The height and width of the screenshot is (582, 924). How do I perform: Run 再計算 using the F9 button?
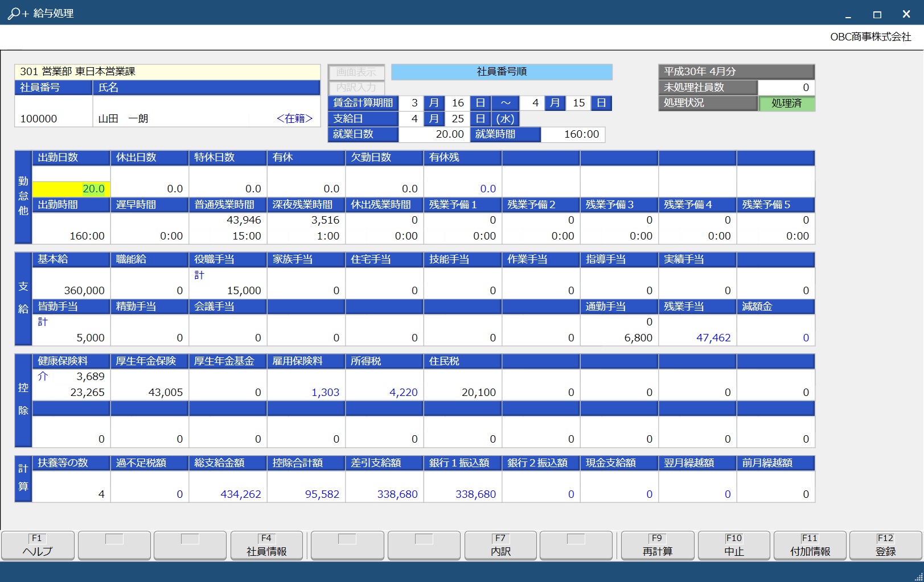point(657,546)
